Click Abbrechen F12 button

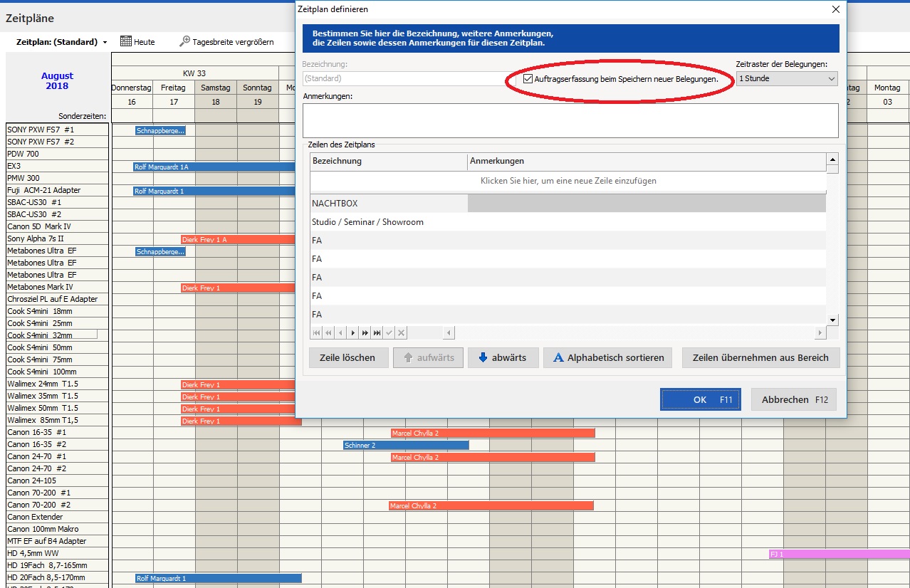coord(794,399)
